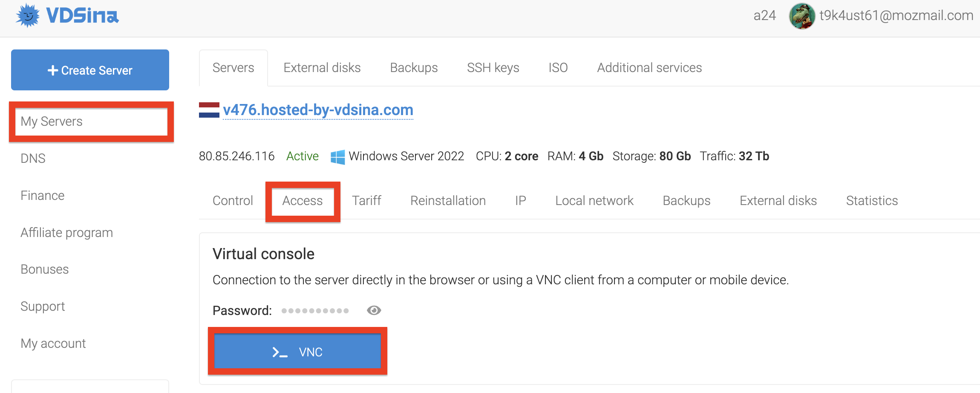The image size is (980, 393).
Task: Click the Virtual console heading
Action: click(263, 254)
